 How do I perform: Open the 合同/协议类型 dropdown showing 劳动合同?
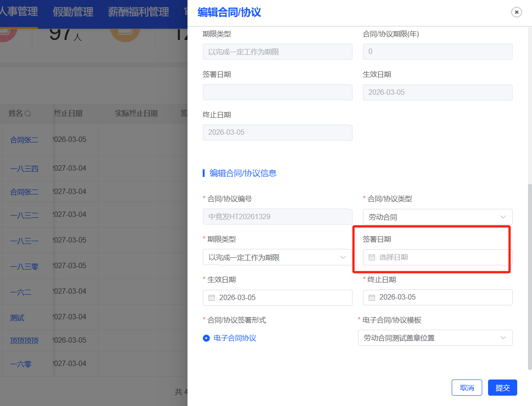(x=437, y=217)
